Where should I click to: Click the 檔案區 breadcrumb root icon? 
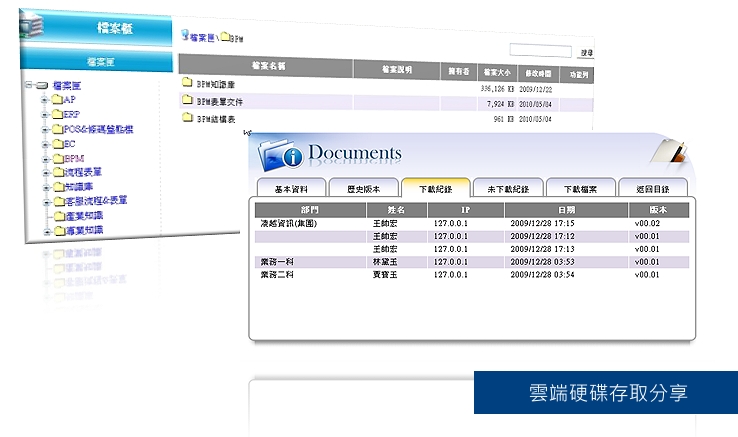(x=185, y=36)
